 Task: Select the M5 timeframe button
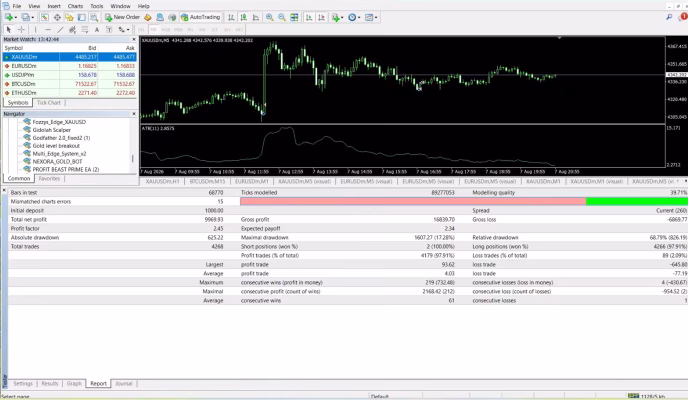tap(153, 29)
